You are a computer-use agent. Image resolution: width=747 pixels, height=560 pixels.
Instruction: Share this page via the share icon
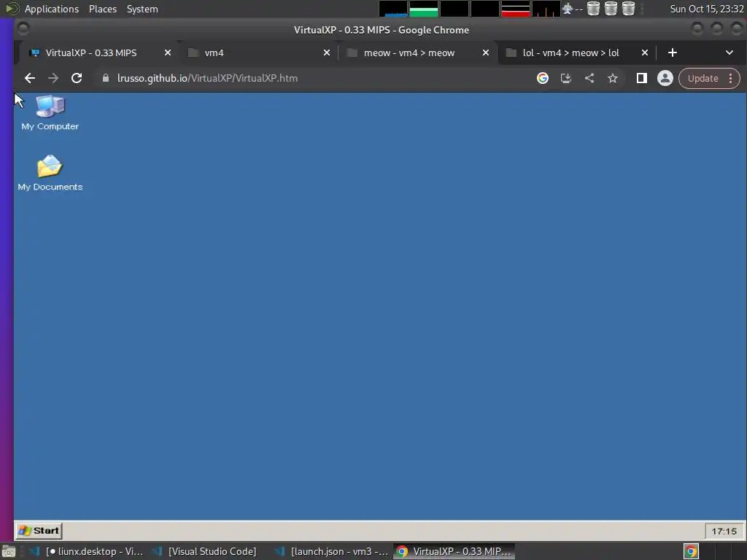click(589, 78)
